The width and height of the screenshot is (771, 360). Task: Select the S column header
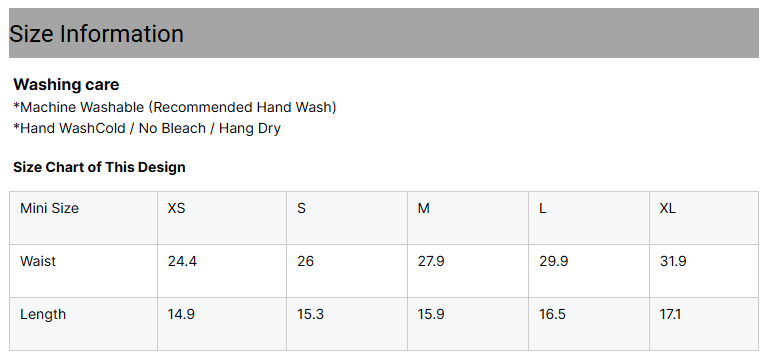[347, 218]
